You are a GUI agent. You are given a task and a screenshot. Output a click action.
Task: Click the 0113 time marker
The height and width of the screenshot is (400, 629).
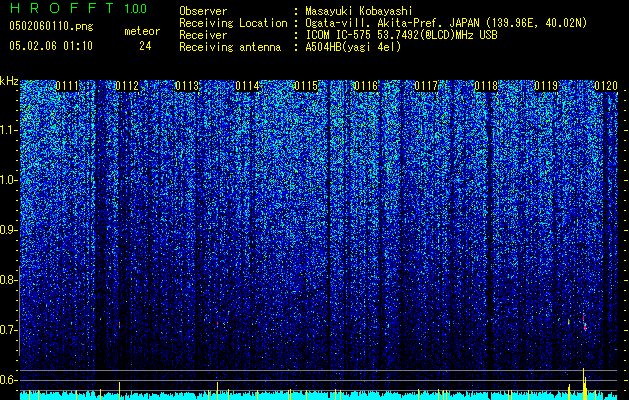point(187,86)
